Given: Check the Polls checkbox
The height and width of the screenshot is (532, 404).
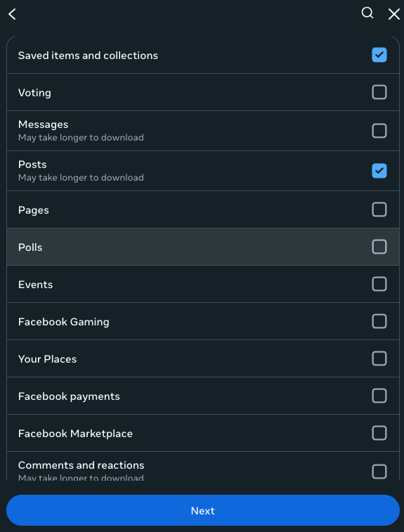Looking at the screenshot, I should click(379, 247).
